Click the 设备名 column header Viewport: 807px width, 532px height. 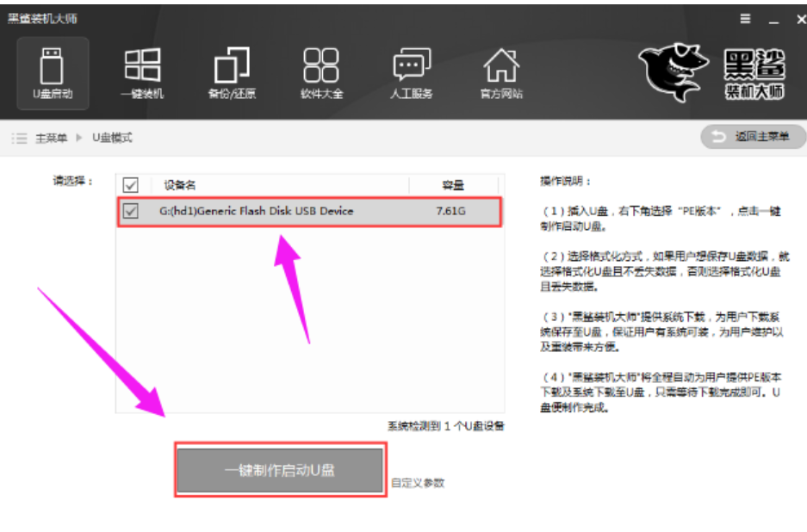click(x=180, y=185)
